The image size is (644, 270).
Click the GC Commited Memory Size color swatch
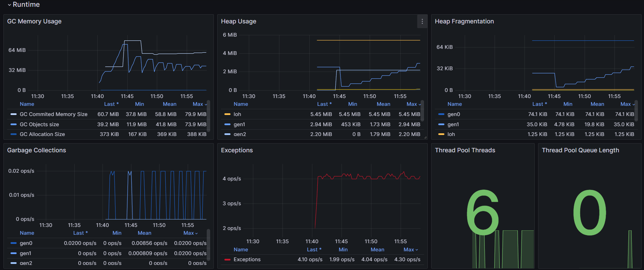click(14, 114)
